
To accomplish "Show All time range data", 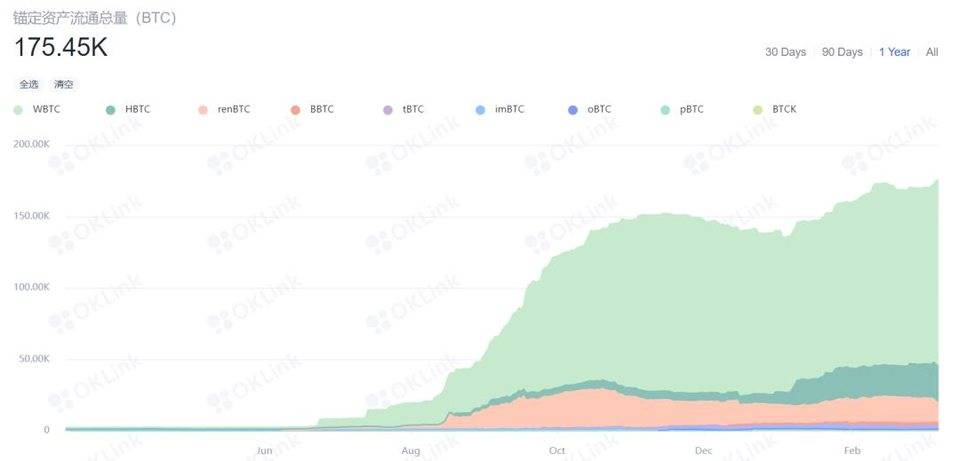I will (x=932, y=52).
